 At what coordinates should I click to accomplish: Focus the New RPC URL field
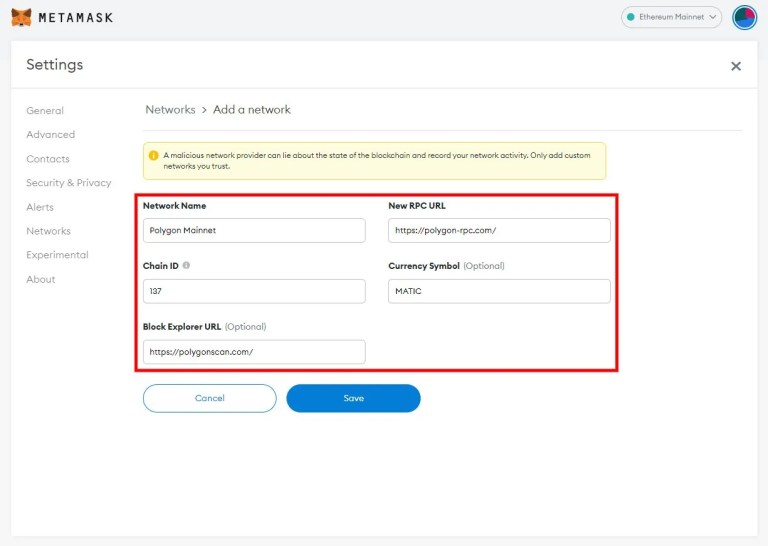499,230
